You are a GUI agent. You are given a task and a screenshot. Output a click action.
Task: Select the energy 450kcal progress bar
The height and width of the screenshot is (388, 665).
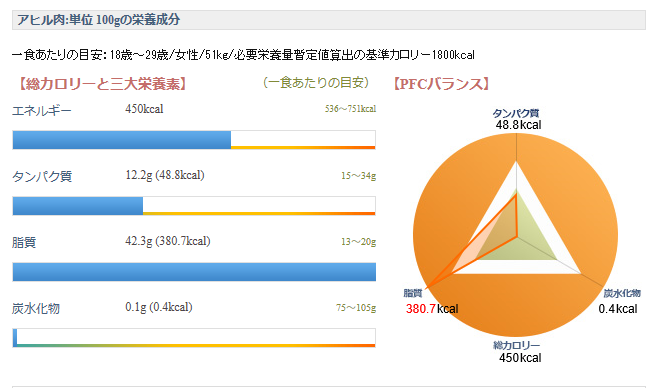tap(194, 140)
